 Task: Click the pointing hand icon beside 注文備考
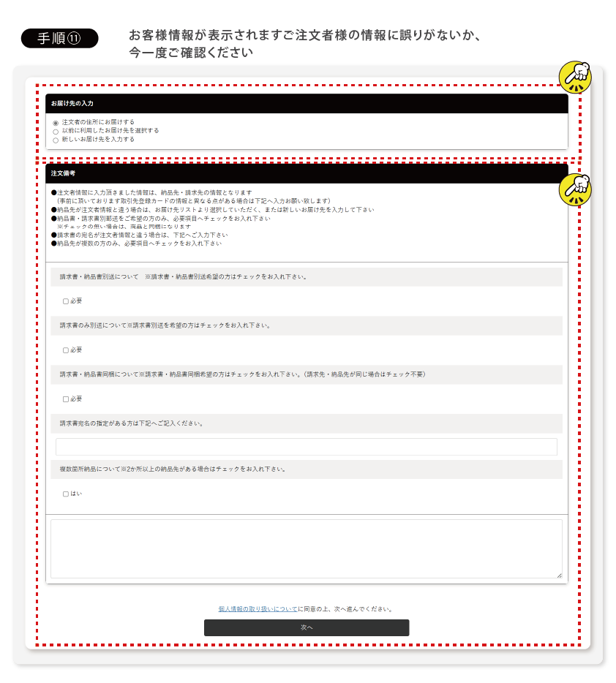tap(575, 189)
